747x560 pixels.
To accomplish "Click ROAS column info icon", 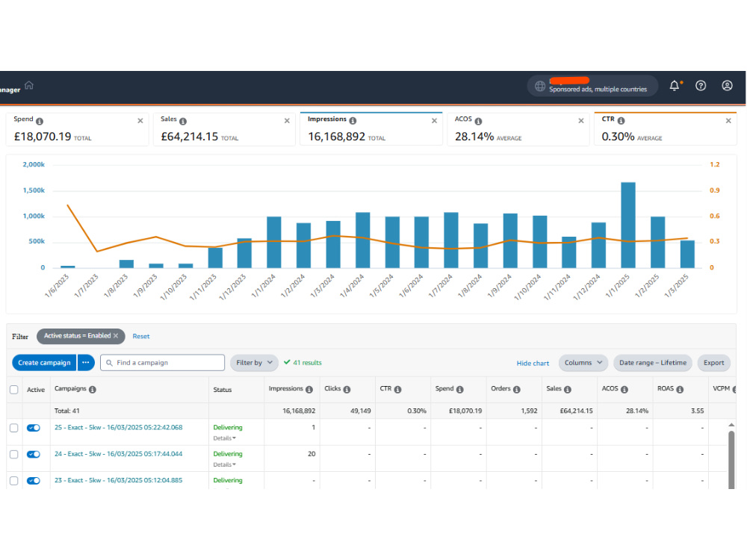I will pos(680,390).
